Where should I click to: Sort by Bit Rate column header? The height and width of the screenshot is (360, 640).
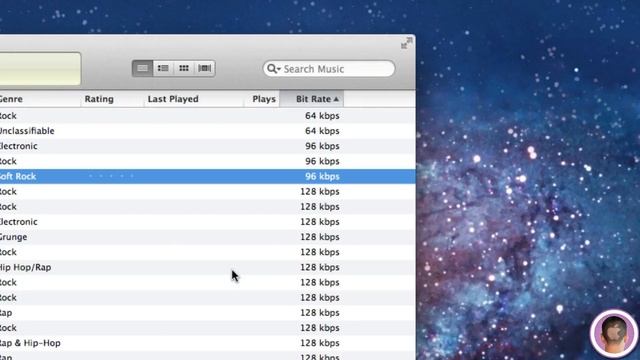click(312, 99)
